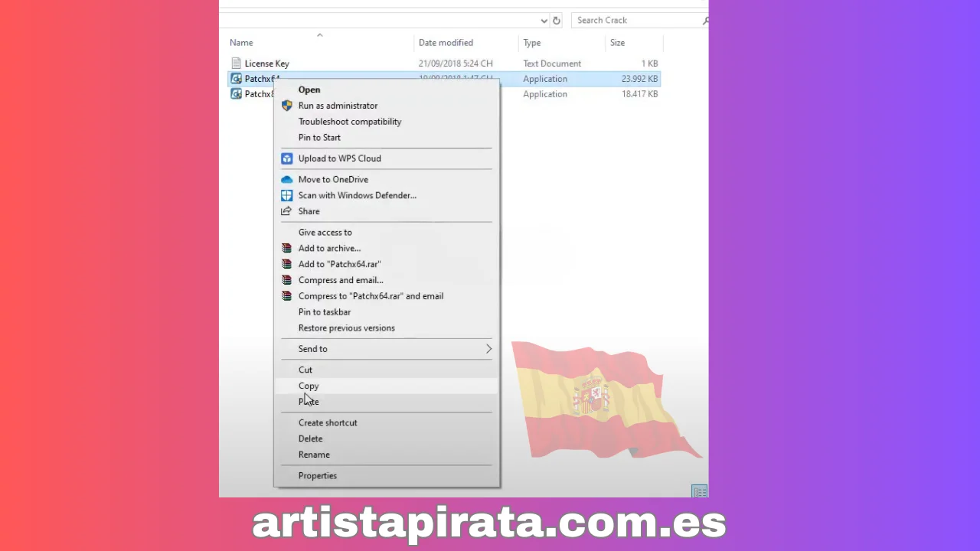The height and width of the screenshot is (551, 980).
Task: Click date 21/09/2018 5:24 CH
Action: tap(456, 64)
